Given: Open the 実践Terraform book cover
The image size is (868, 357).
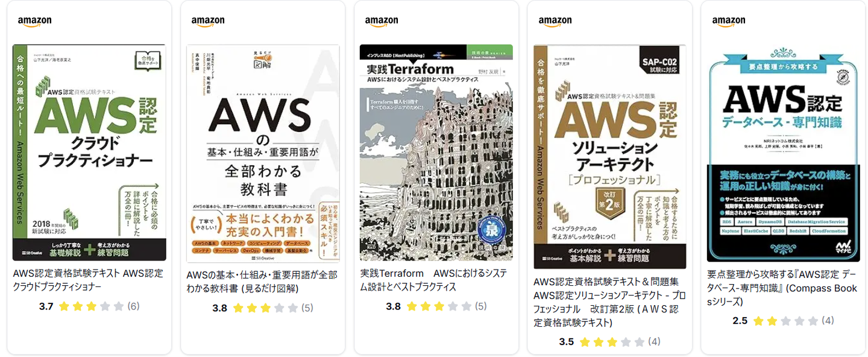Looking at the screenshot, I should 436,153.
